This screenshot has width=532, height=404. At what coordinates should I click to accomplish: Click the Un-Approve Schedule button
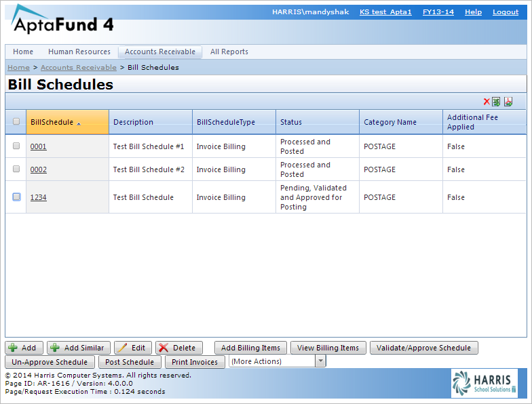pyautogui.click(x=50, y=362)
